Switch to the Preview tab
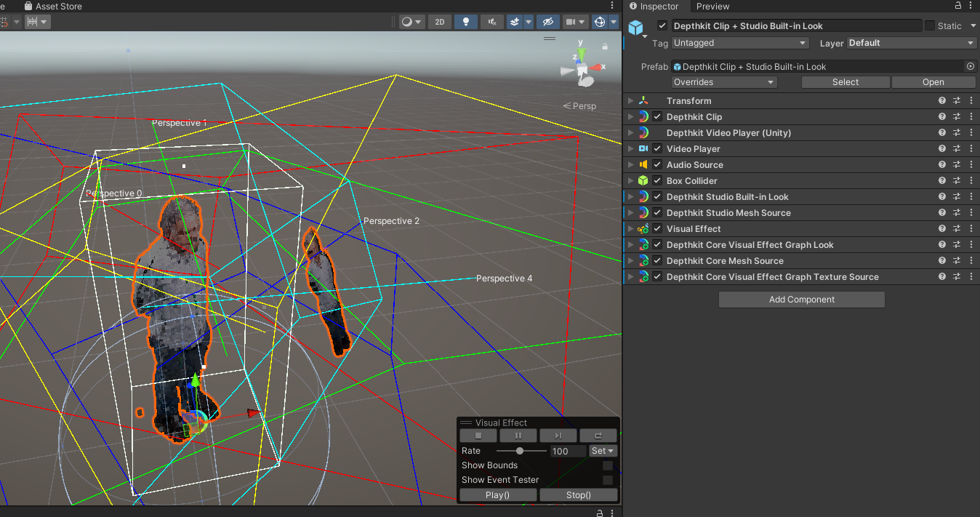Image resolution: width=980 pixels, height=517 pixels. pyautogui.click(x=712, y=7)
